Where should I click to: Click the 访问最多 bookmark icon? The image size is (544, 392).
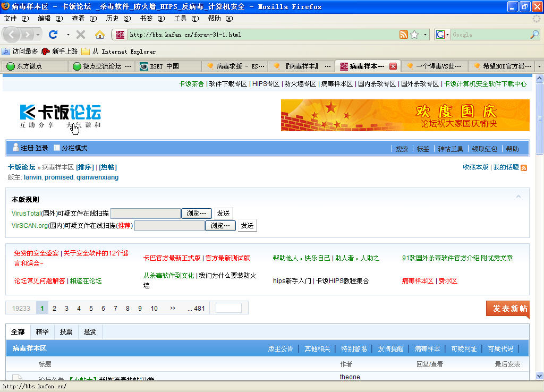[x=6, y=52]
